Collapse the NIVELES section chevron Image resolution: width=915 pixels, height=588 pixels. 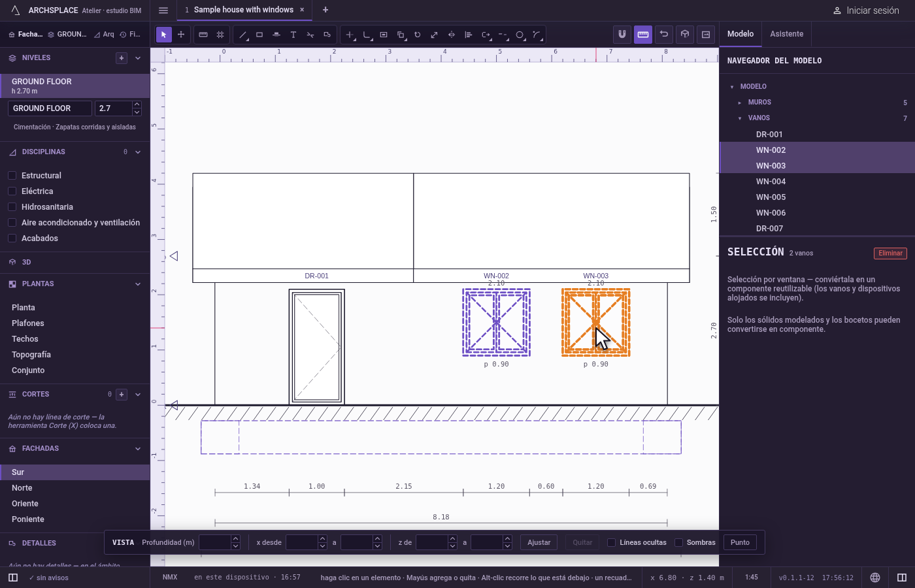coord(138,58)
